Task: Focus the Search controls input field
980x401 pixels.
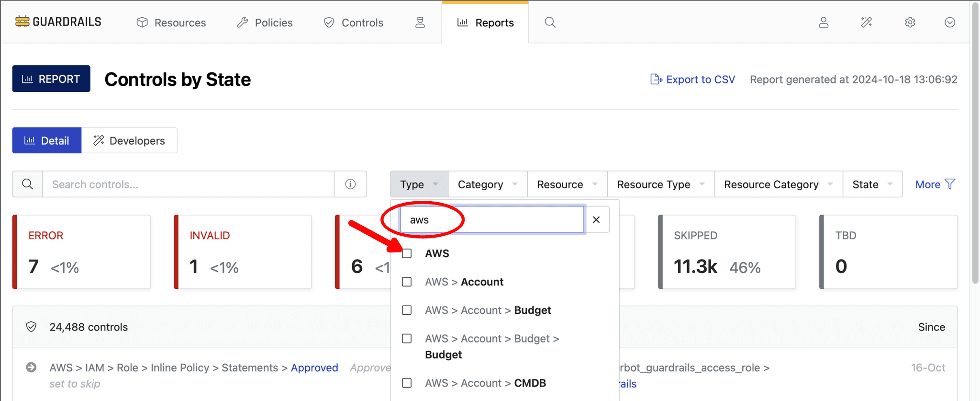Action: [x=188, y=184]
